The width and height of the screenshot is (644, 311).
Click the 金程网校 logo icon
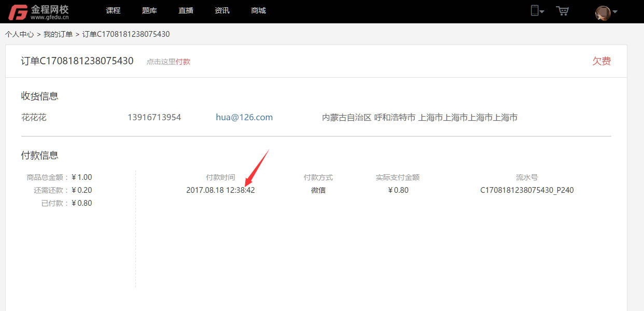[x=18, y=12]
